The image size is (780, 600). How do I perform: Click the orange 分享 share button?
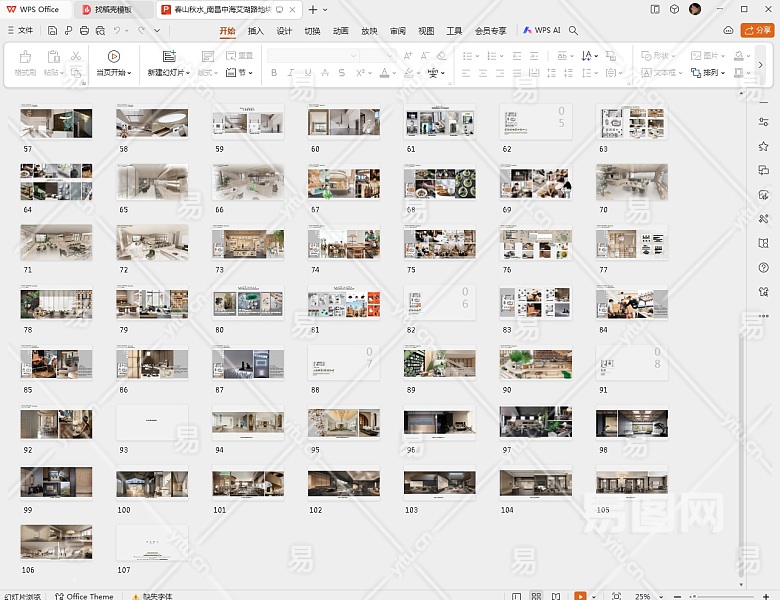point(757,31)
